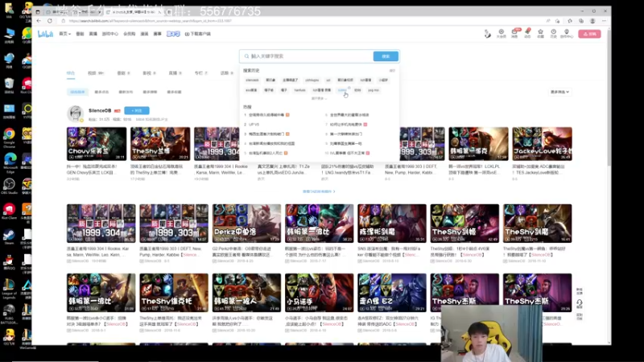Select the uzi search history tag
Screen dimensions: 644x362
click(328, 80)
